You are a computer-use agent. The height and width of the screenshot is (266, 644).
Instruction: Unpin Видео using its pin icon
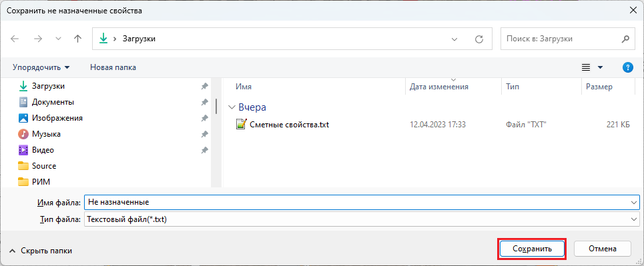204,150
